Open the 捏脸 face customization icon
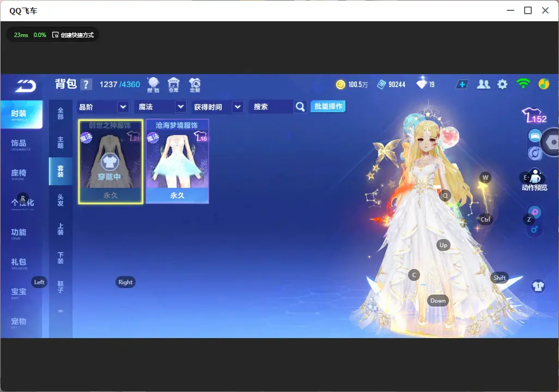Viewport: 559px width, 392px height. 153,85
